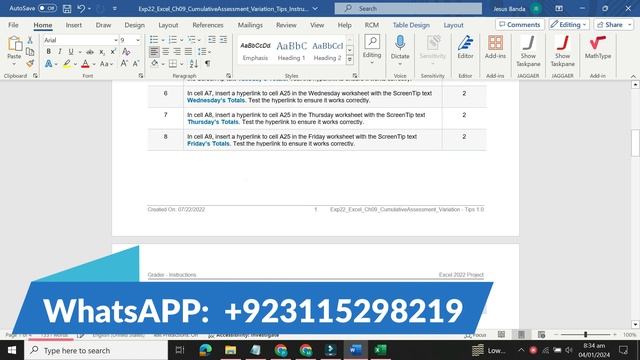Increase the font size
This screenshot has width=640, height=360.
click(124, 64)
